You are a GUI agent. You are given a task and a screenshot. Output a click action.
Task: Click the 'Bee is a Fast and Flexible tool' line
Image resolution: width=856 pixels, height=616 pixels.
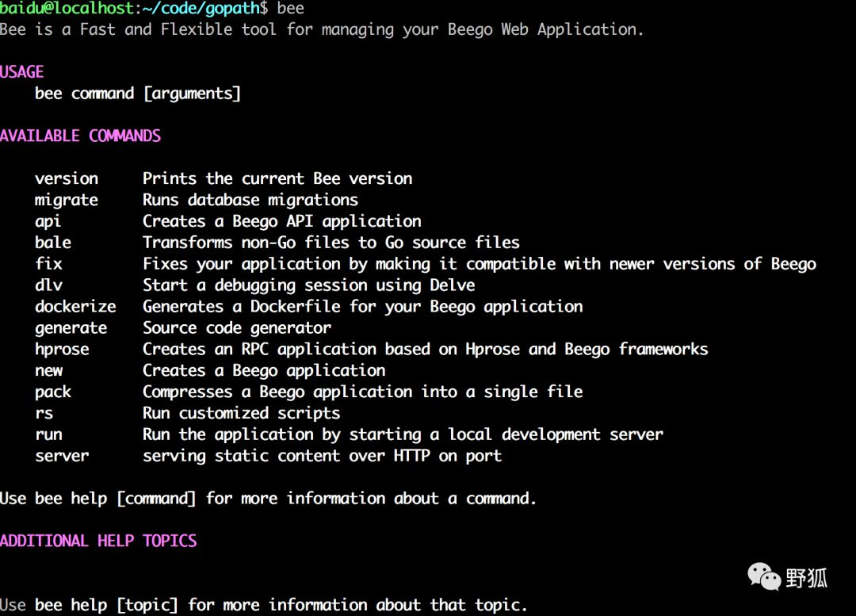322,29
